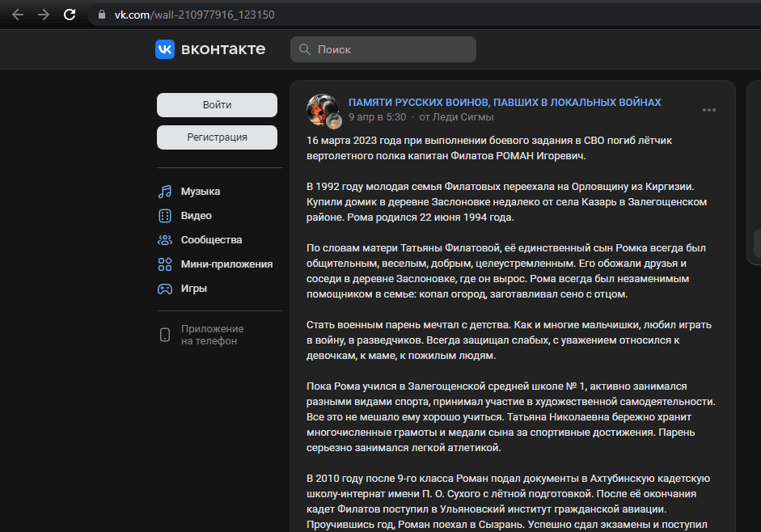Viewport: 761px width, 532px height.
Task: Click the Игры gamepad icon
Action: 165,289
